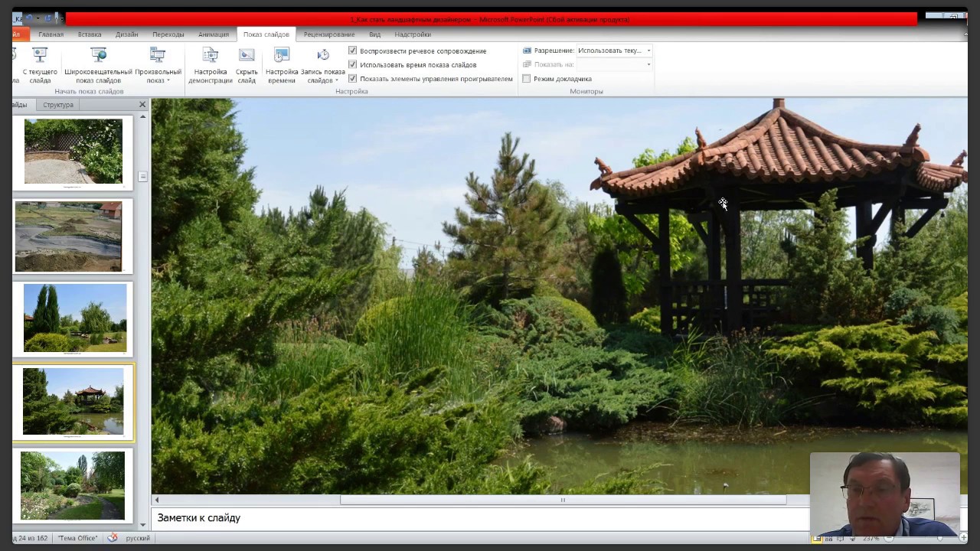This screenshot has width=980, height=551.
Task: Click the zoom out minus button
Action: (x=889, y=539)
